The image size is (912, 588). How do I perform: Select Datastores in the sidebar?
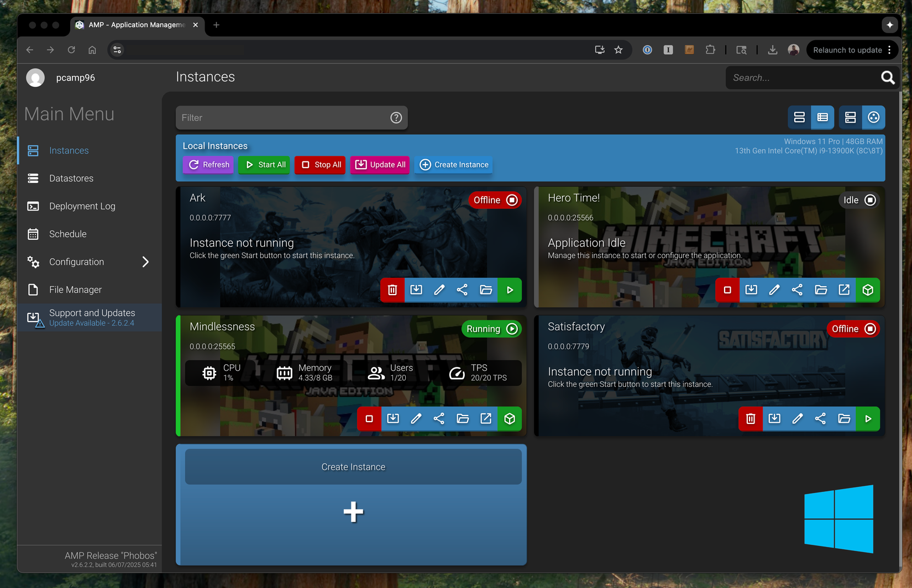point(71,178)
